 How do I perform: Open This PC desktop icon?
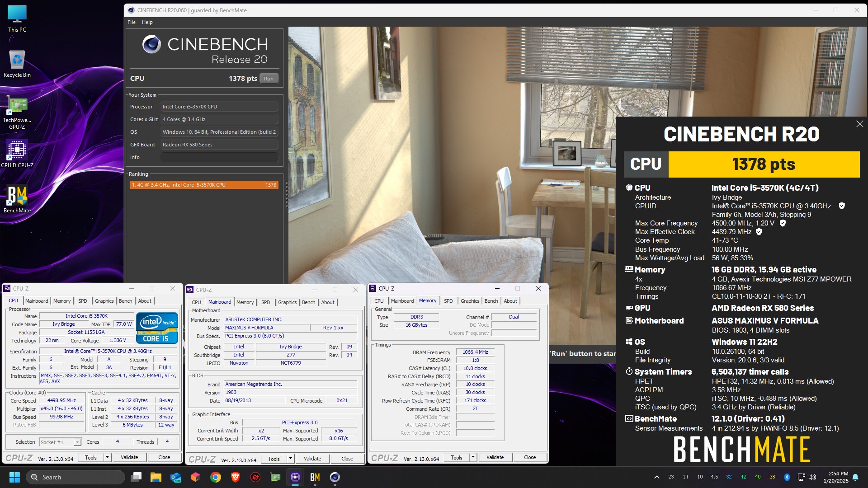tap(17, 19)
